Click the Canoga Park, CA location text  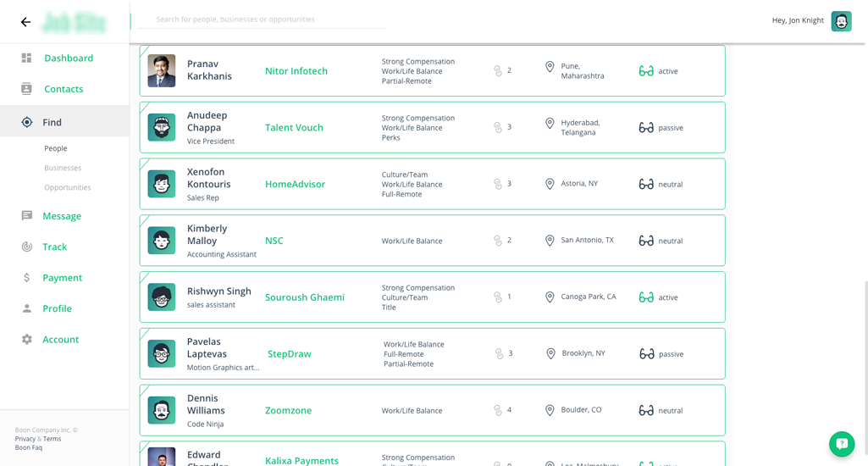pos(589,297)
